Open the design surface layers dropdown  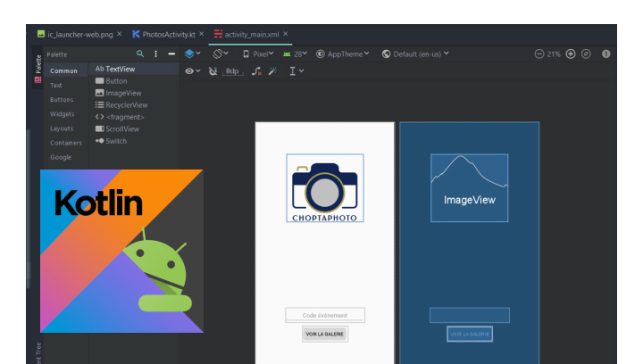[x=192, y=54]
